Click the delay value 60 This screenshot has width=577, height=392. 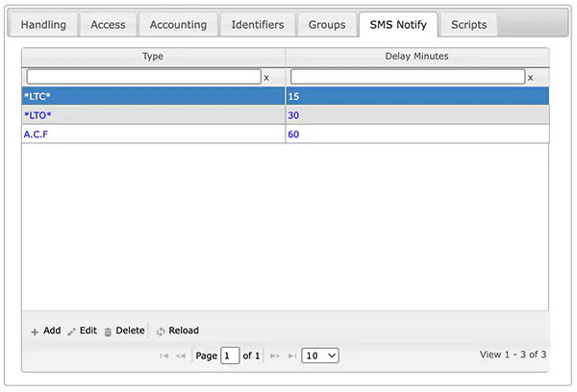(x=293, y=135)
